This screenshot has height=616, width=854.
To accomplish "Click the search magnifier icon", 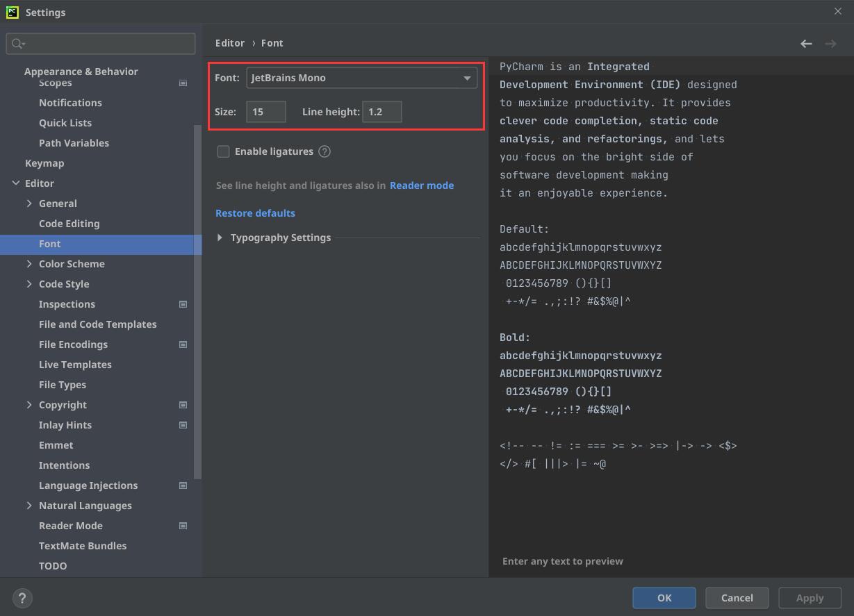I will click(17, 44).
